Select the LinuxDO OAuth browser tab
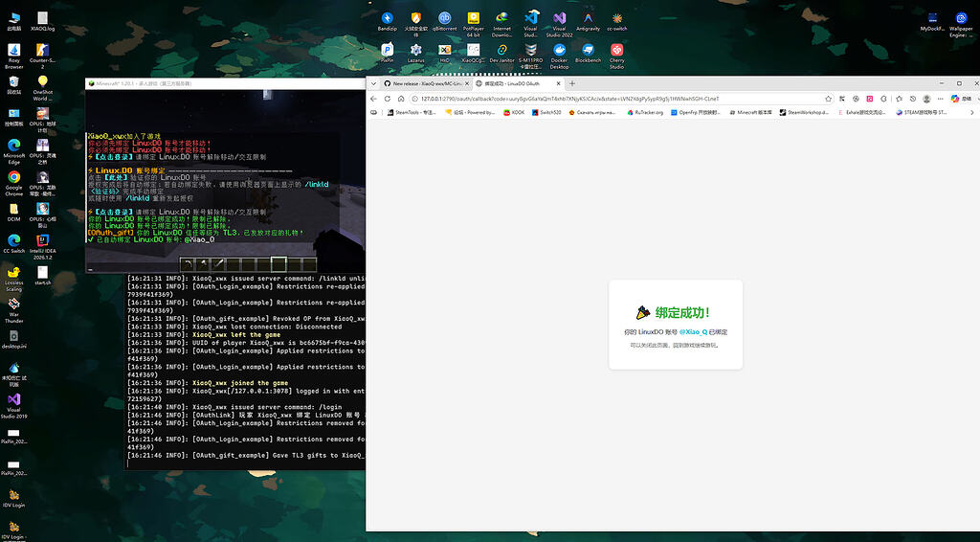The width and height of the screenshot is (980, 542). point(518,83)
